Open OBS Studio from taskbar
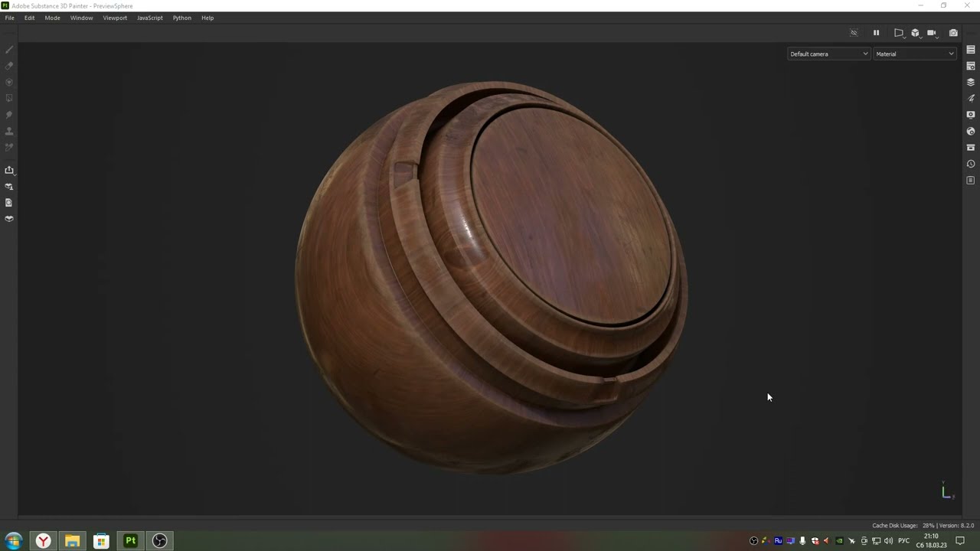 click(159, 541)
